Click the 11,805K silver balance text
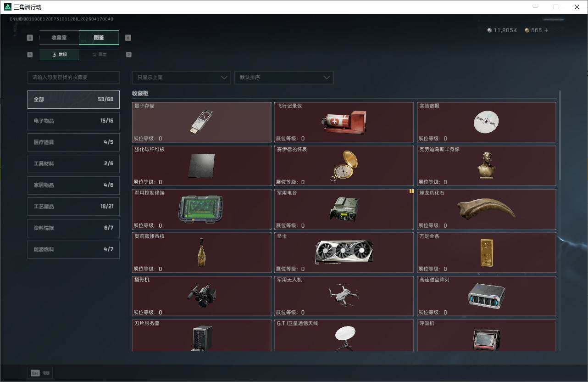Screen dimensions: 588x382 point(505,30)
